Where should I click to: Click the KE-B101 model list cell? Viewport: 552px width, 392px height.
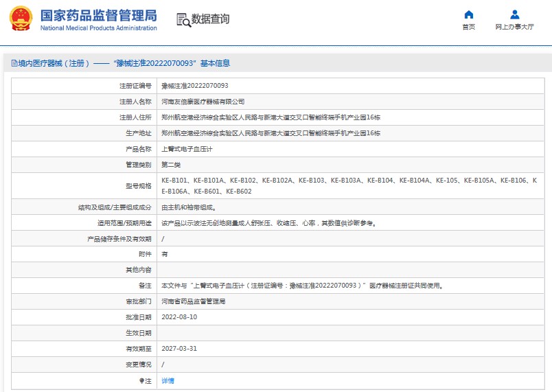tap(349, 186)
